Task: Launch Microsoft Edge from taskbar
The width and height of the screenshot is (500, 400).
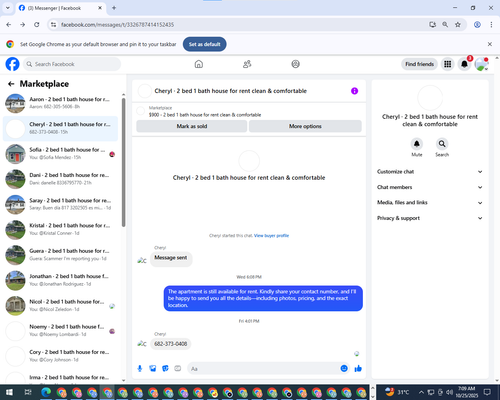Action: point(46,392)
